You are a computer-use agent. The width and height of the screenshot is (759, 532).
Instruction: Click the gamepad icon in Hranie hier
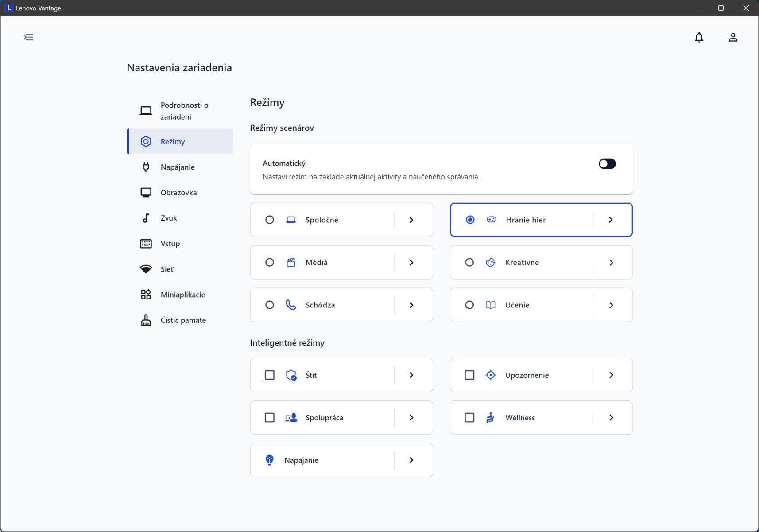pyautogui.click(x=491, y=220)
